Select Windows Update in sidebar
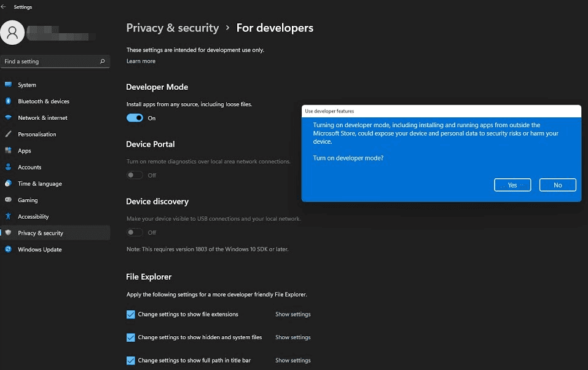This screenshot has width=588, height=370. point(55,250)
